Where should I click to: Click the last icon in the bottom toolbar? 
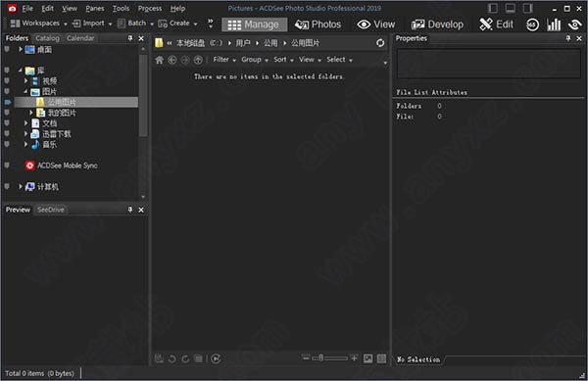[382, 358]
